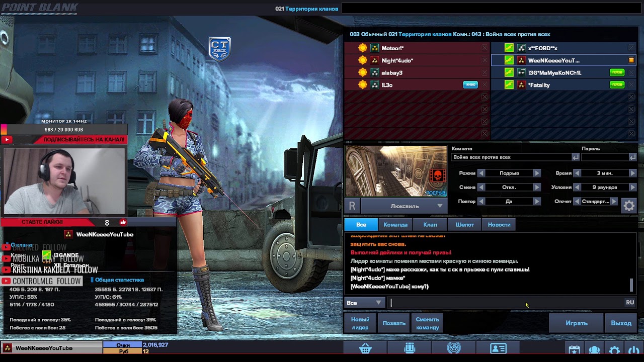
Task: Click the power exit icon
Action: pyautogui.click(x=633, y=350)
